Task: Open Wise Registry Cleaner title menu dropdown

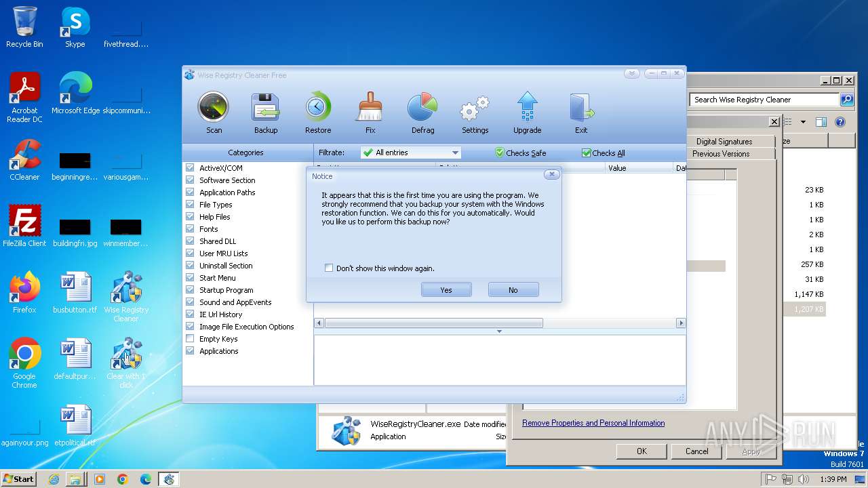Action: click(631, 74)
